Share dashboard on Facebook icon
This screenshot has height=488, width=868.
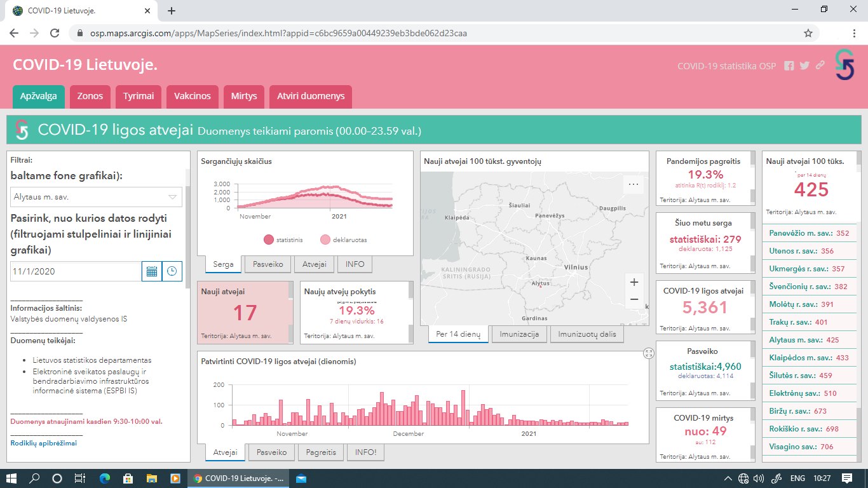(x=789, y=65)
